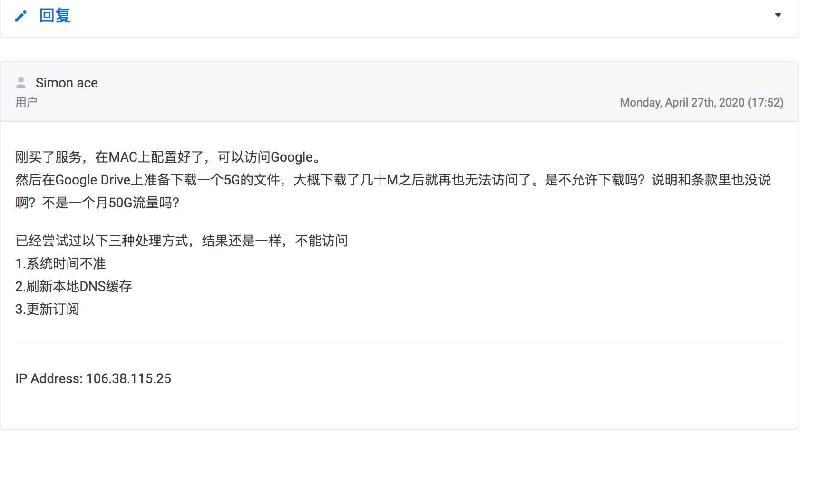
Task: Collapse the reply panel using the caret
Action: tap(778, 15)
